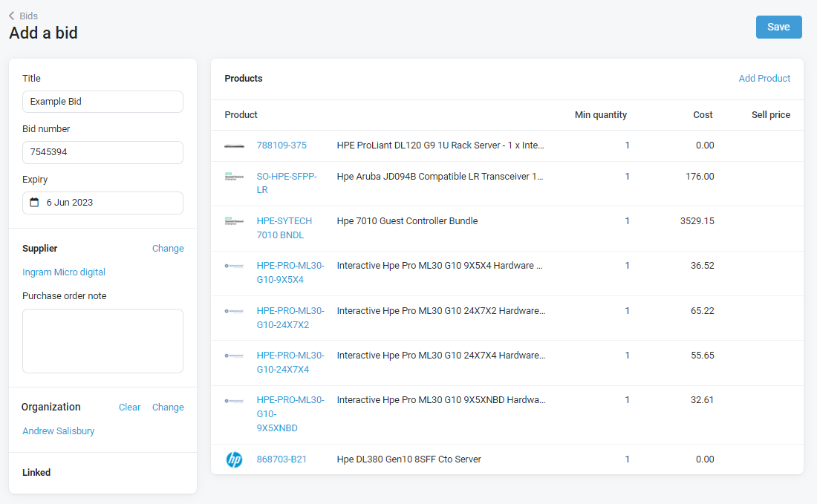Click the HPE logo beside SO-HPE-SFPP-LR
This screenshot has width=817, height=504.
[x=234, y=177]
